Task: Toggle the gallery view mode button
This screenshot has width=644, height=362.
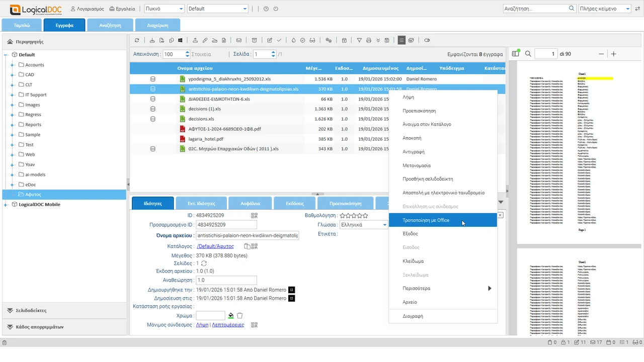Action: [411, 40]
